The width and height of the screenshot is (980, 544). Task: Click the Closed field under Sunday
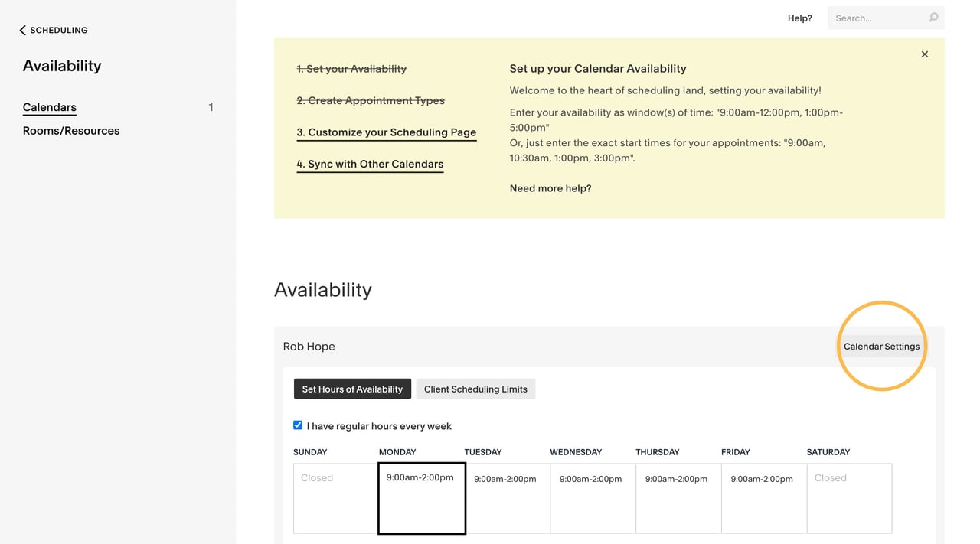coord(335,497)
